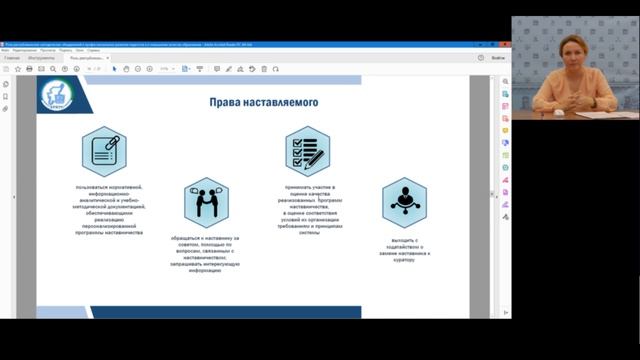Select the open document tab
The height and width of the screenshot is (360, 640).
86,58
